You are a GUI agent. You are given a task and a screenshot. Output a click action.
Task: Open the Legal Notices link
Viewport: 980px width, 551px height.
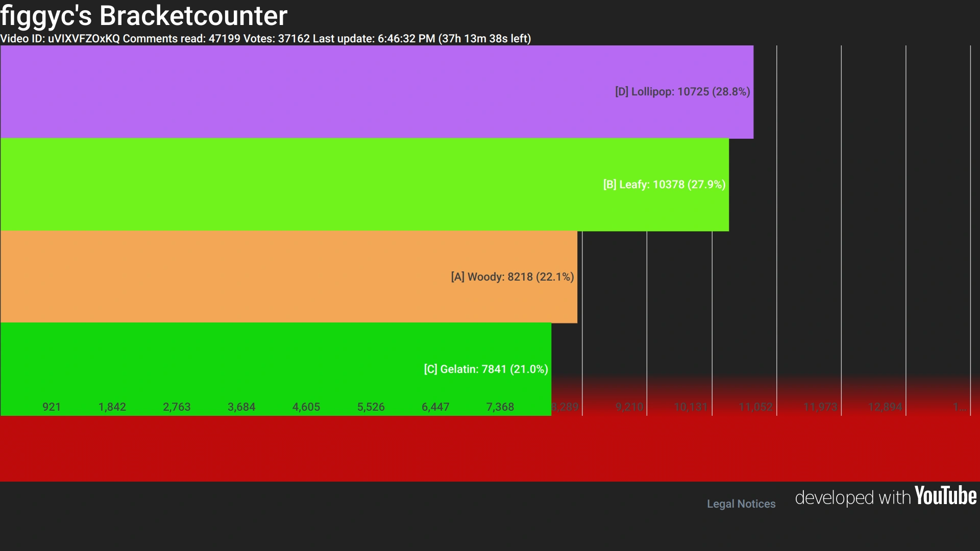(x=741, y=504)
